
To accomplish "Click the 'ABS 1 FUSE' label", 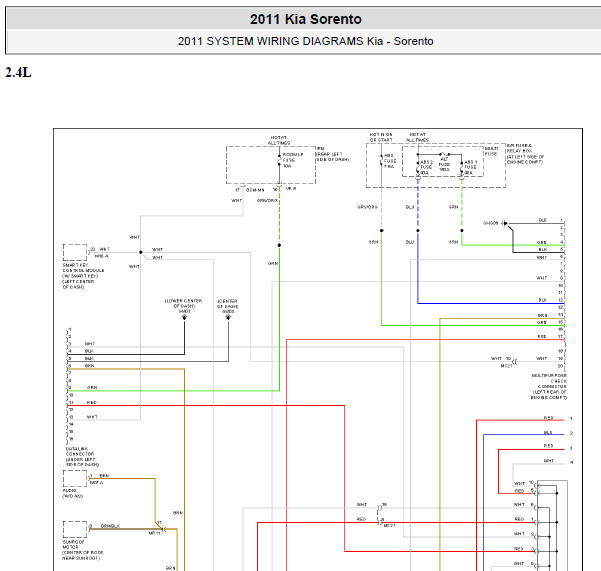I will pos(470,167).
